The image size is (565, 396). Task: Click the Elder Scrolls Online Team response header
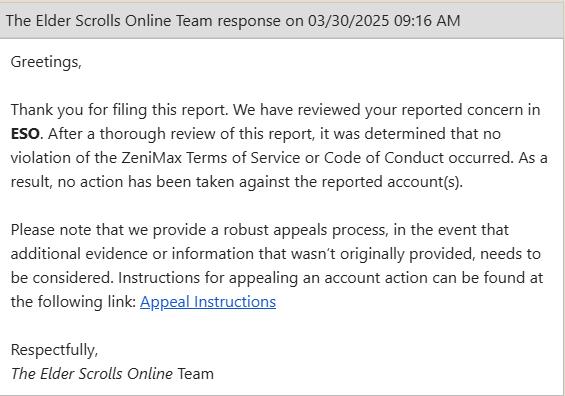point(282,21)
